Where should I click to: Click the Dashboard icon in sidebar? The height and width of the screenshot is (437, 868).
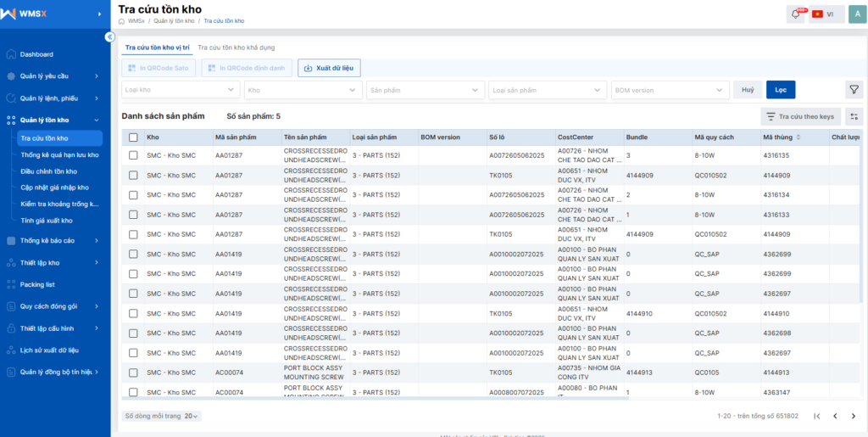point(11,54)
